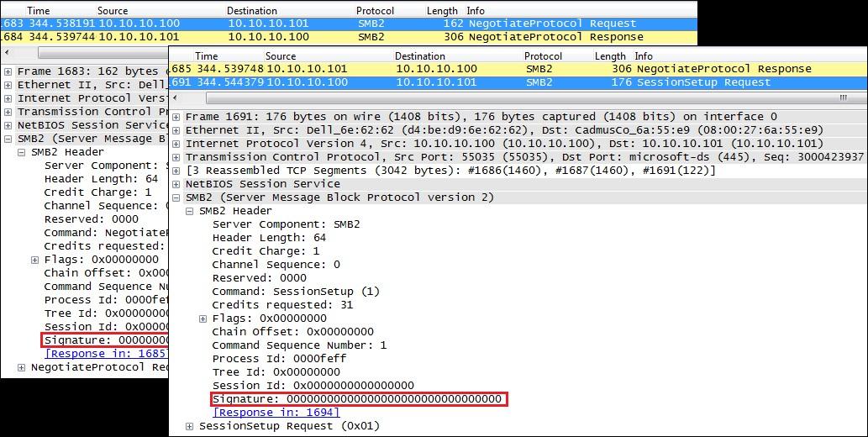Expand Transmission Control Protocol row, front window
868x437 pixels.
coord(176,157)
